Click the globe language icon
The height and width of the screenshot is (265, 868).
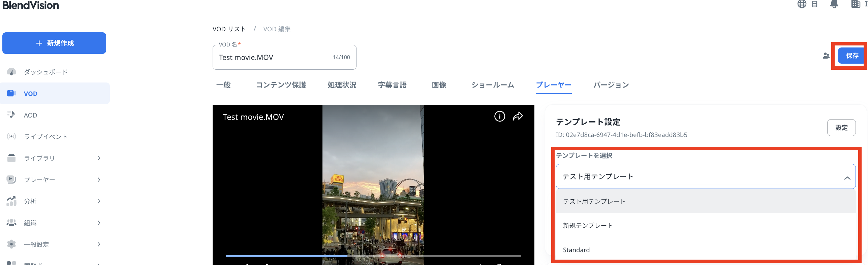802,4
